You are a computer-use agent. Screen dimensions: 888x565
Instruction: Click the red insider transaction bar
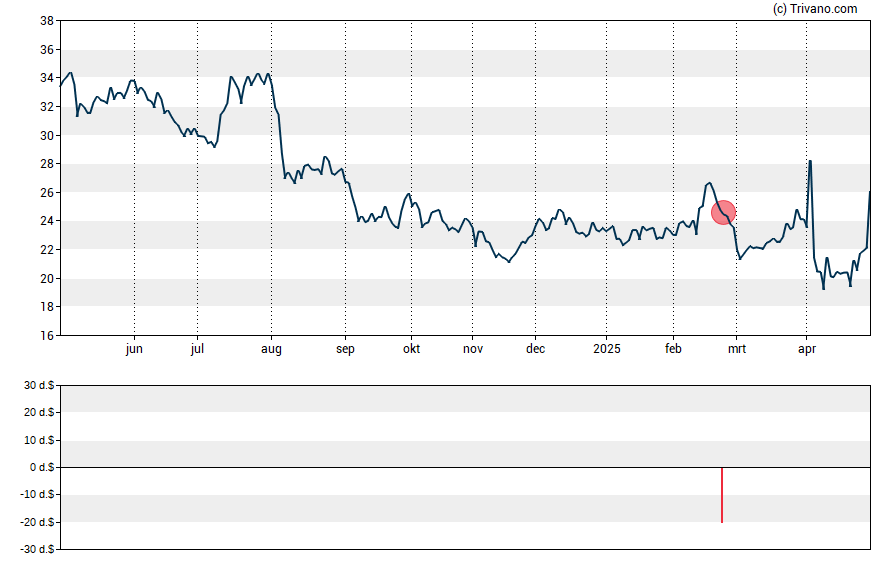click(722, 495)
